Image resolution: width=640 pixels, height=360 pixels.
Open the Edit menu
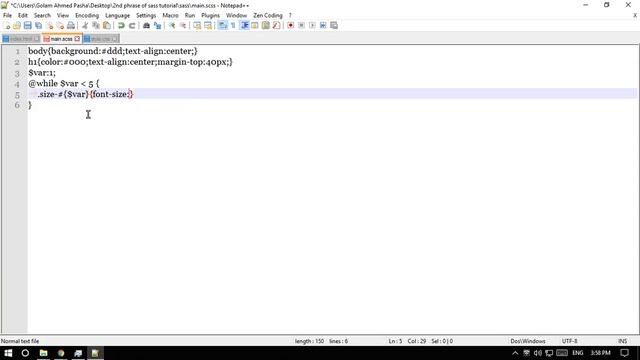[23, 16]
